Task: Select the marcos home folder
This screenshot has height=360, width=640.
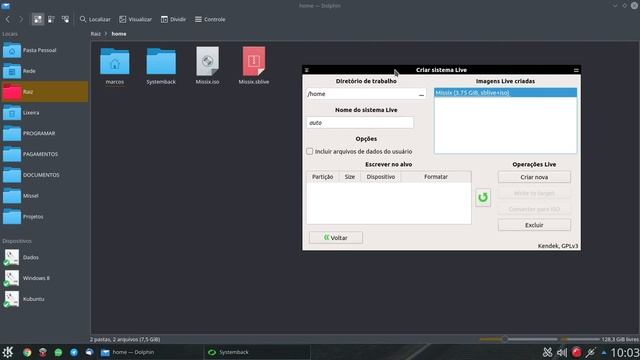Action: coord(115,66)
